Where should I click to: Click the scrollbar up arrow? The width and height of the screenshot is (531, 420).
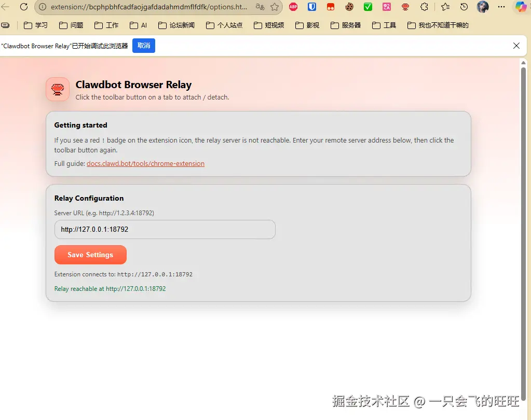click(x=524, y=63)
